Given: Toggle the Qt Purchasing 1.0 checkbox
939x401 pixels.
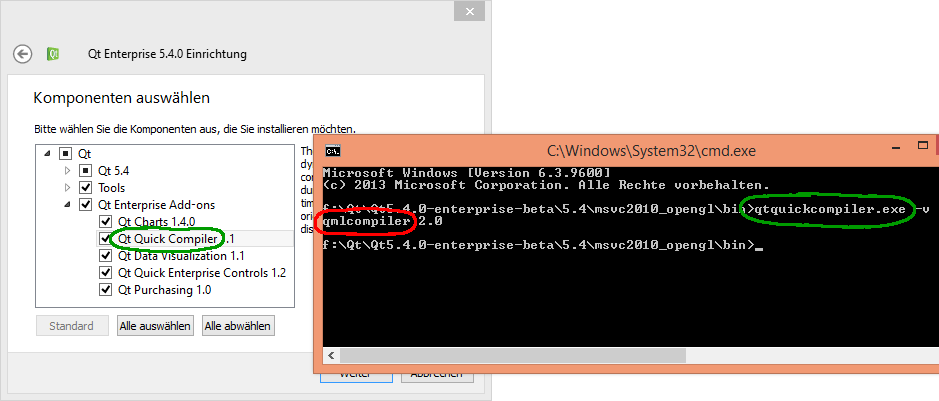Looking at the screenshot, I should point(106,290).
